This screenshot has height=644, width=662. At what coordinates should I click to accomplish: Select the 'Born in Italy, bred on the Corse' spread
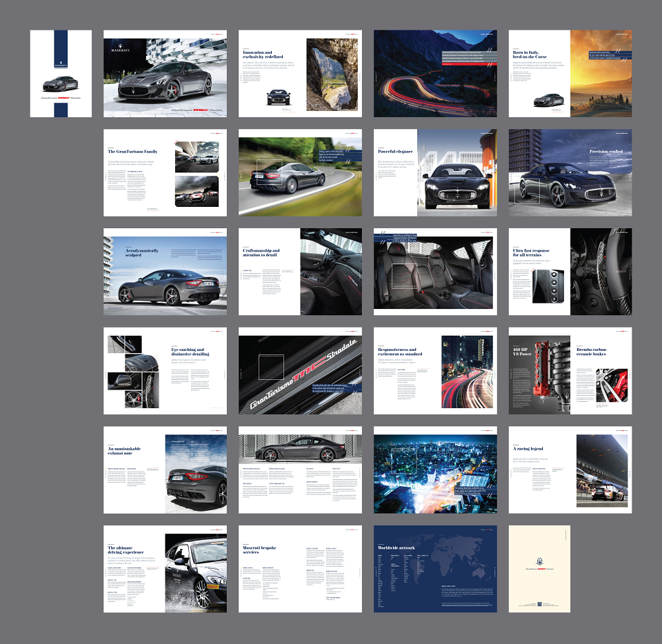(570, 73)
